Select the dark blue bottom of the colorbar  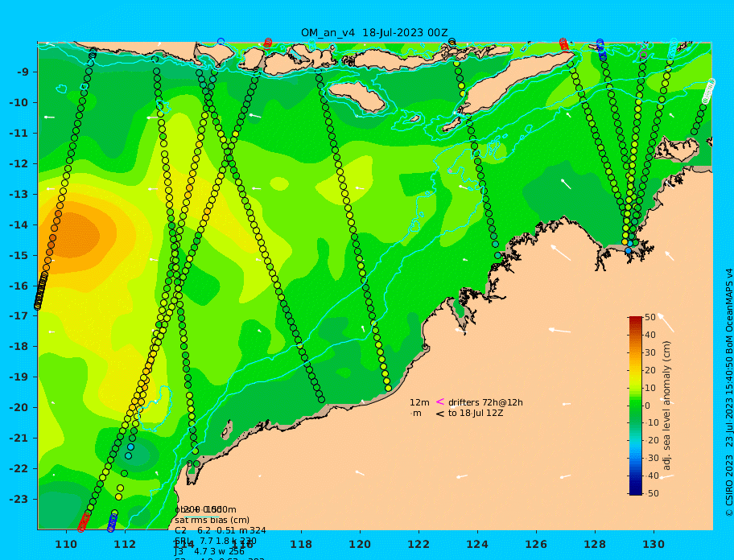636,492
